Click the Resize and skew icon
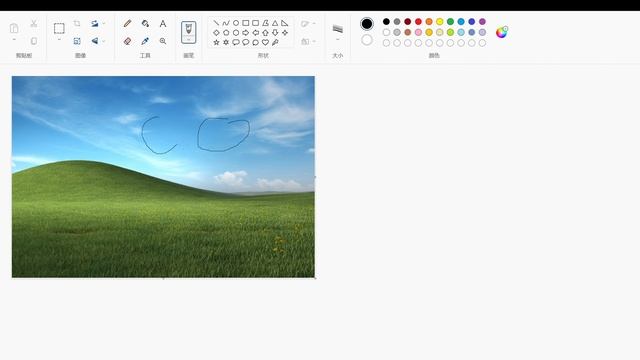640x360 pixels. click(77, 41)
